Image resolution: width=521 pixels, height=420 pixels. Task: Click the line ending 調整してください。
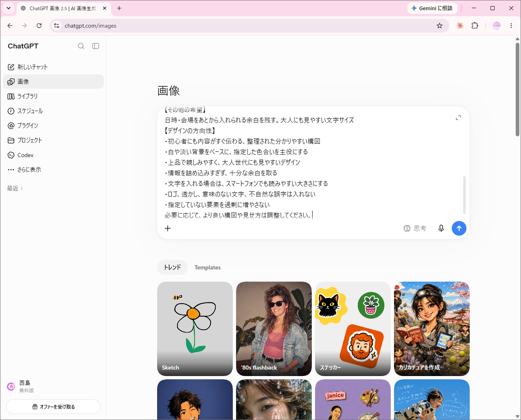(239, 215)
